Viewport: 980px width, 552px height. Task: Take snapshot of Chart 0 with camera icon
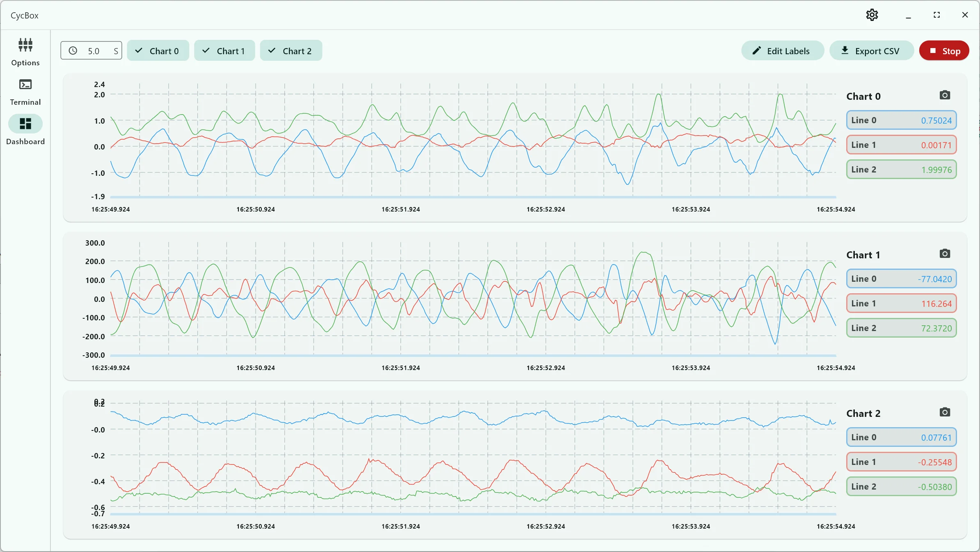tap(945, 95)
